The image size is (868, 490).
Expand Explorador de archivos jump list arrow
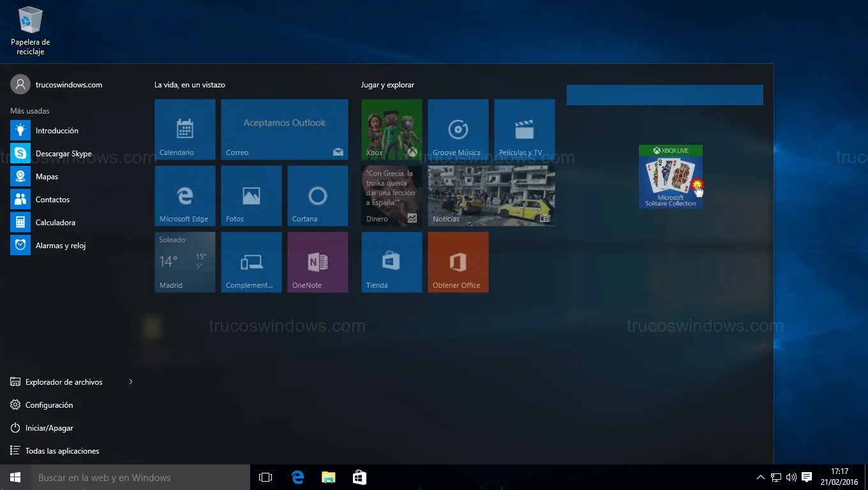click(x=131, y=382)
